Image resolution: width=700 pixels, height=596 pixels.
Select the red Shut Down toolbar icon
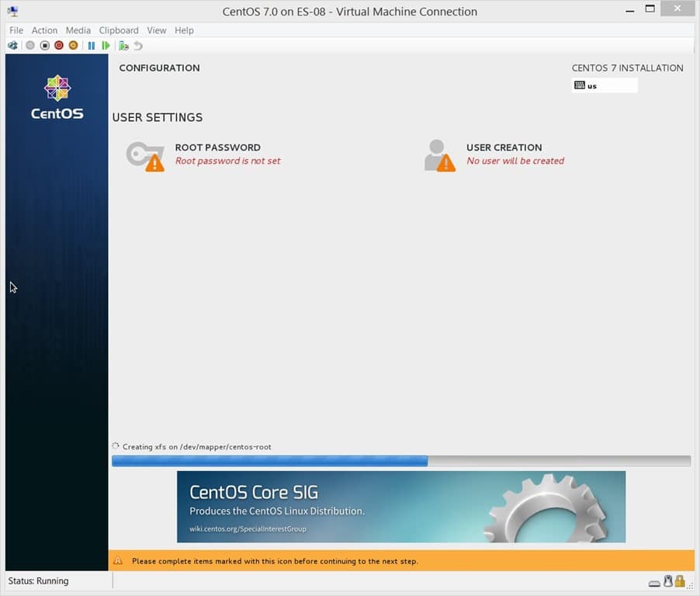(58, 46)
